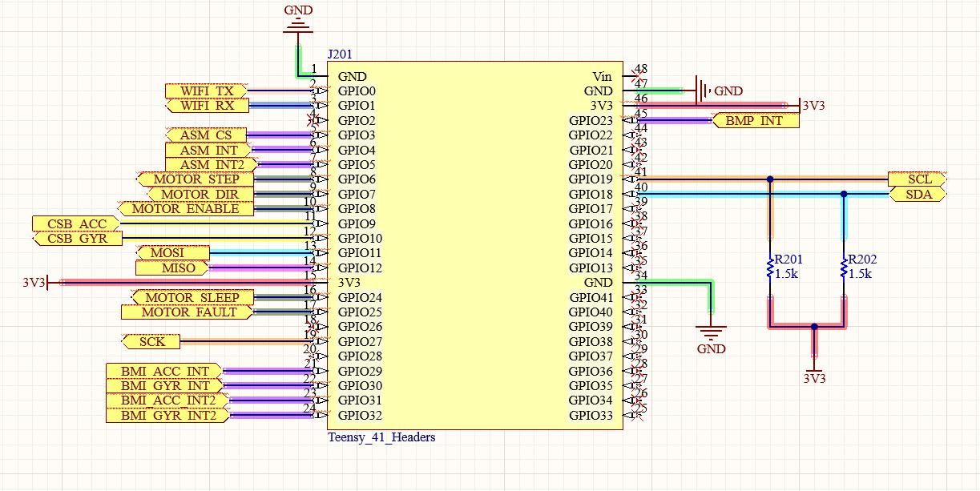The width and height of the screenshot is (980, 491).
Task: Select the ASM_INT port
Action: 208,150
